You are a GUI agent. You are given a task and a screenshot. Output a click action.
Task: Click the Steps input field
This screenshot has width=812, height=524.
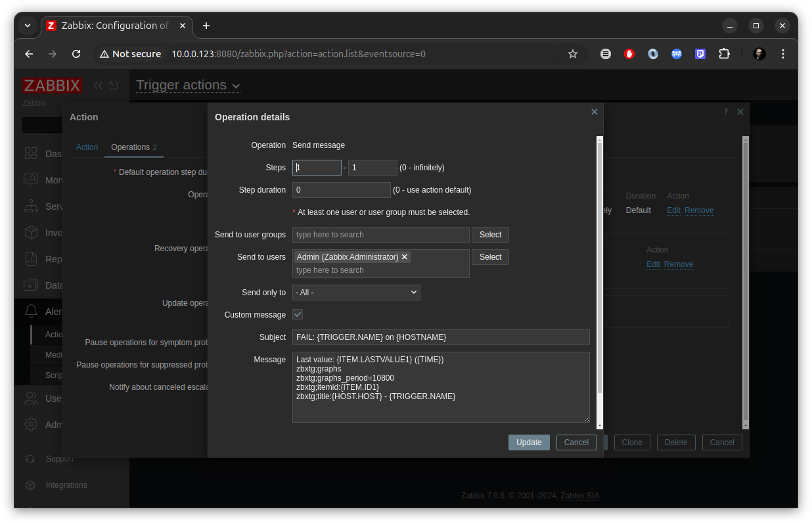click(317, 167)
